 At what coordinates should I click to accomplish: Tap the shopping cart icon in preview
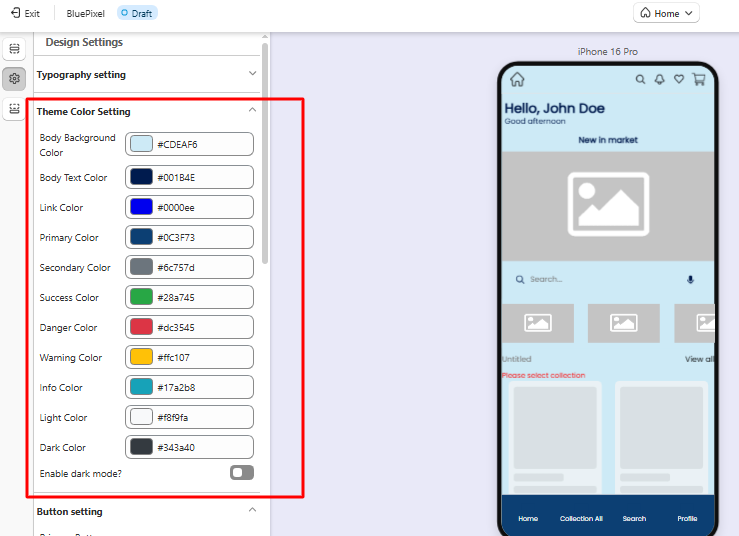(x=698, y=80)
